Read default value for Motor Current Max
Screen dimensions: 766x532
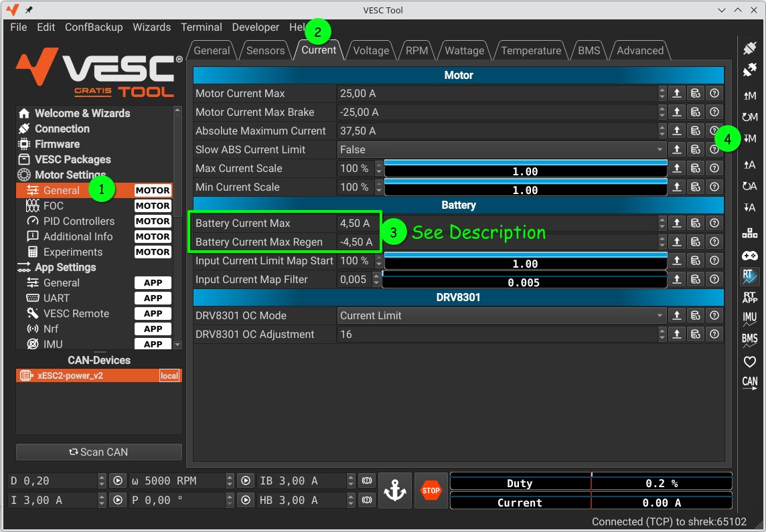click(x=695, y=93)
